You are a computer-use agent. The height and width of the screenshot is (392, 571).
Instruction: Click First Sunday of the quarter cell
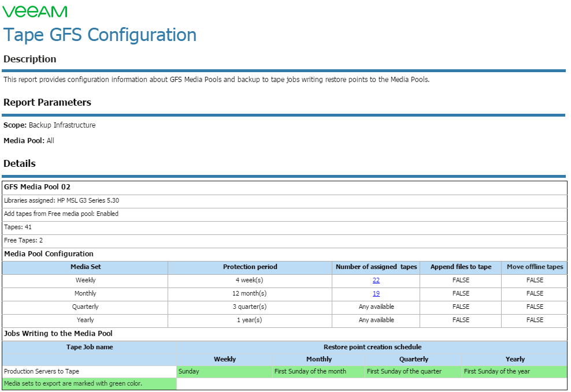point(413,372)
